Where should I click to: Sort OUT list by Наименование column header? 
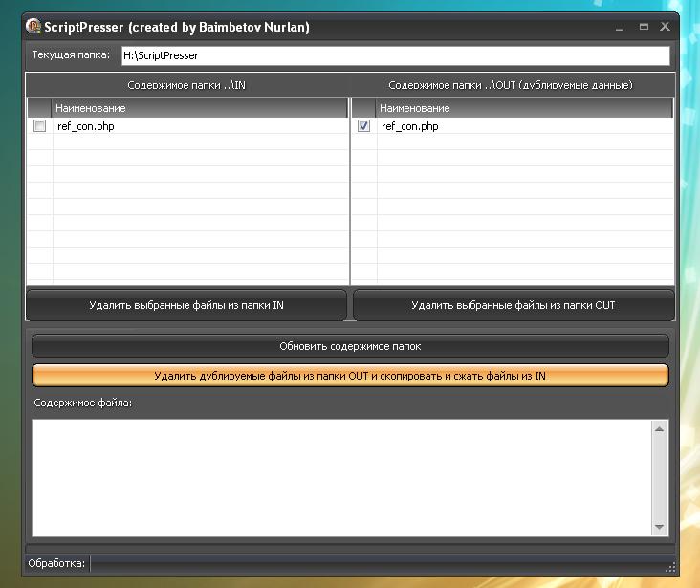(x=524, y=109)
